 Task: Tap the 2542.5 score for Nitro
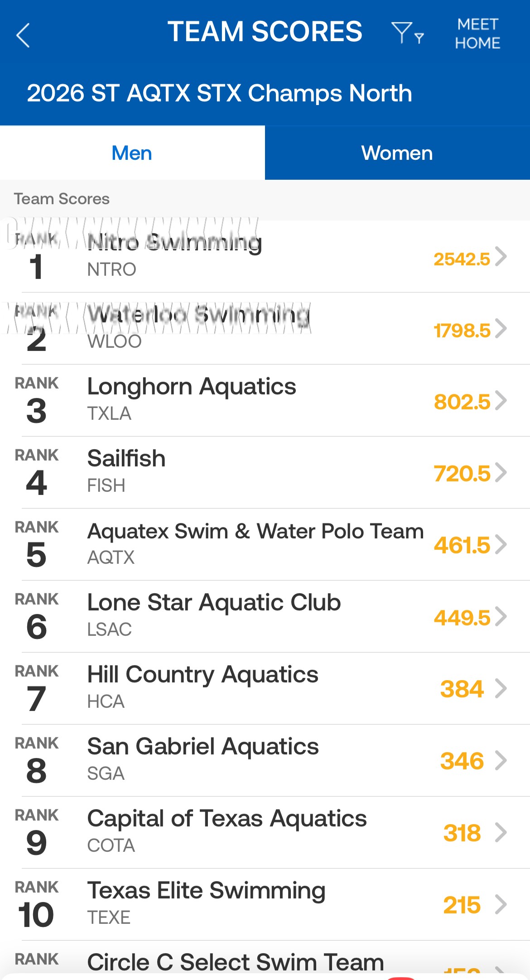(462, 259)
